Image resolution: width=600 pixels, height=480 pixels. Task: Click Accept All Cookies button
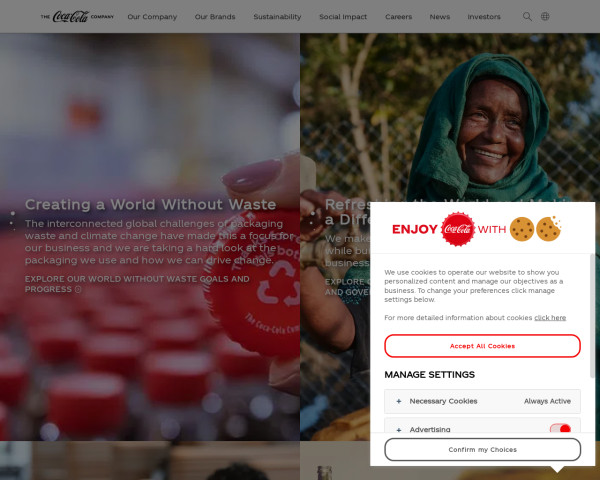(482, 346)
